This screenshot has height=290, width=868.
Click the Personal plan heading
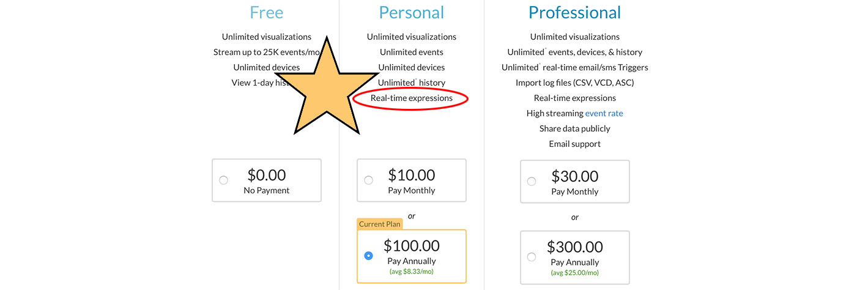(412, 12)
